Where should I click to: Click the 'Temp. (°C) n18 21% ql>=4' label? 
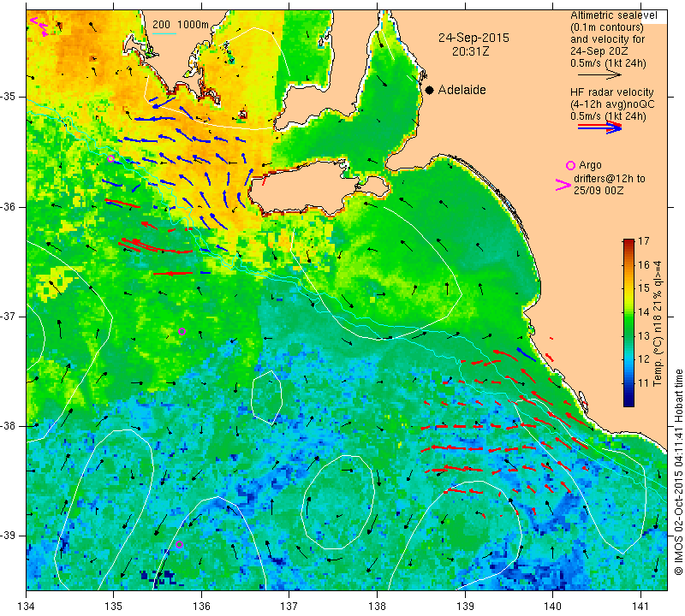pyautogui.click(x=658, y=323)
